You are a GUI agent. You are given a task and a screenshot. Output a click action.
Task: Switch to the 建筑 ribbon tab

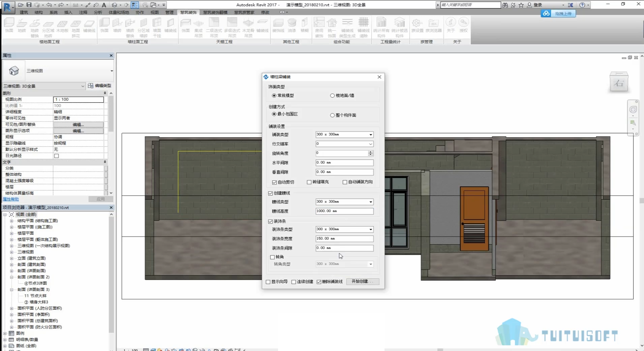[x=24, y=12]
